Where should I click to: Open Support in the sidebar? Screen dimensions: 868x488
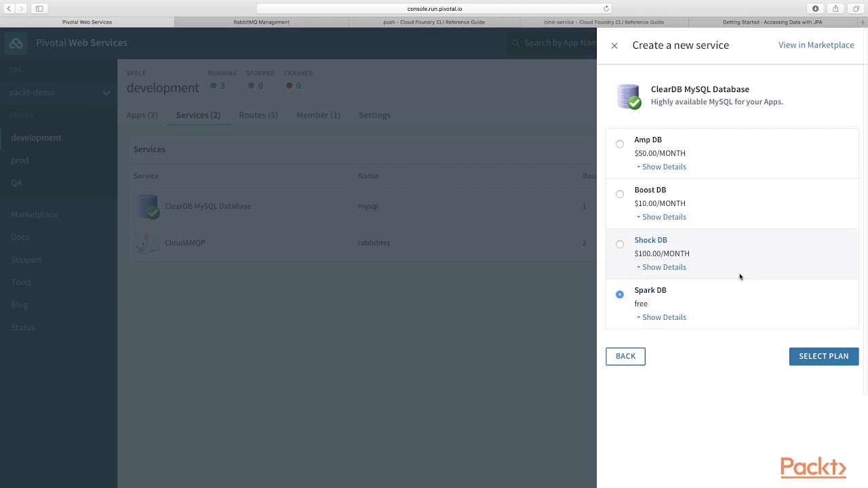click(x=26, y=260)
